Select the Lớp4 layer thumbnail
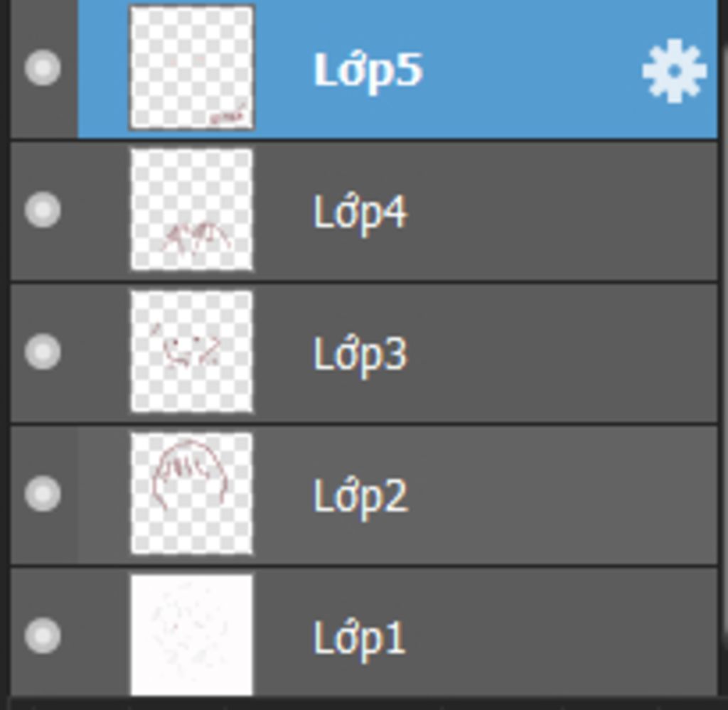Viewport: 728px width, 710px height. pyautogui.click(x=192, y=210)
